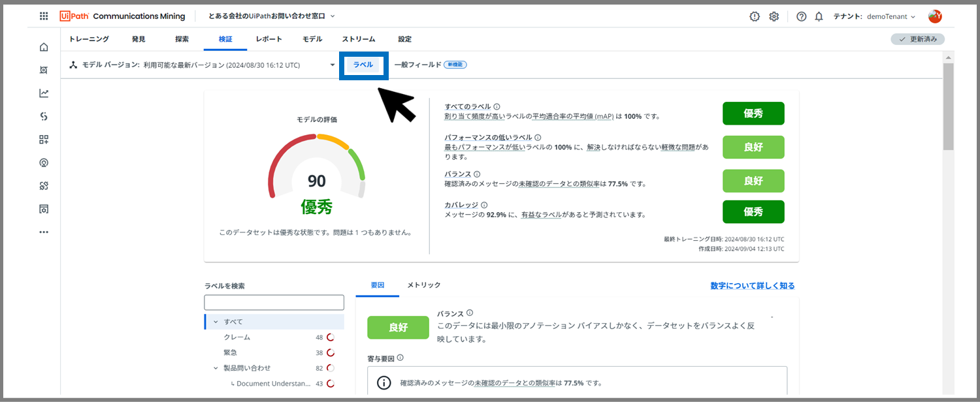980x402 pixels.
Task: Click the 緊急 progress ring indicator
Action: (331, 352)
